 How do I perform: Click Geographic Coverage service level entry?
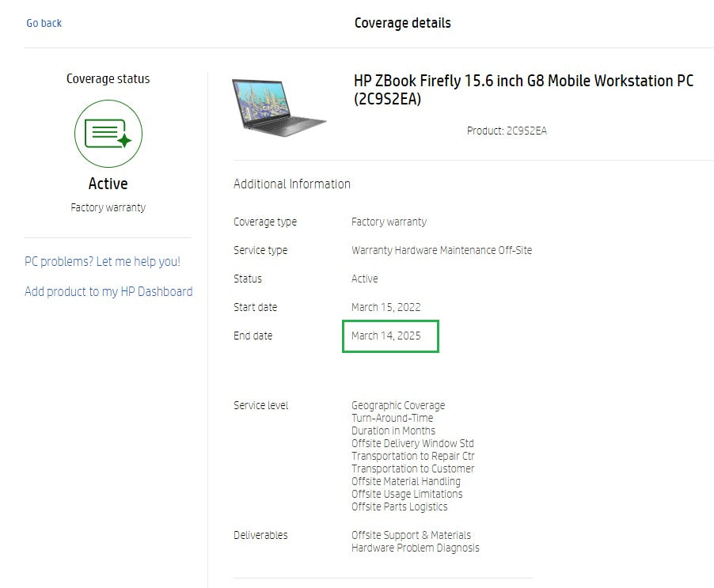pyautogui.click(x=398, y=405)
